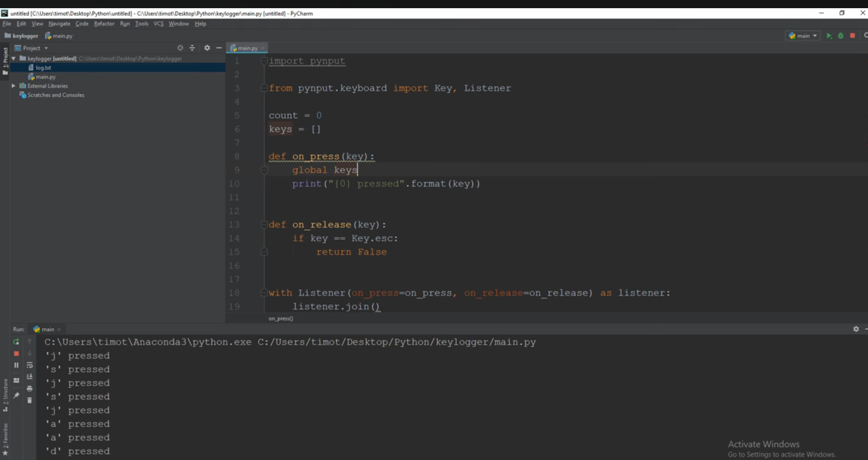Screen dimensions: 868x460
Task: Pause output in the Run panel
Action: 16,365
